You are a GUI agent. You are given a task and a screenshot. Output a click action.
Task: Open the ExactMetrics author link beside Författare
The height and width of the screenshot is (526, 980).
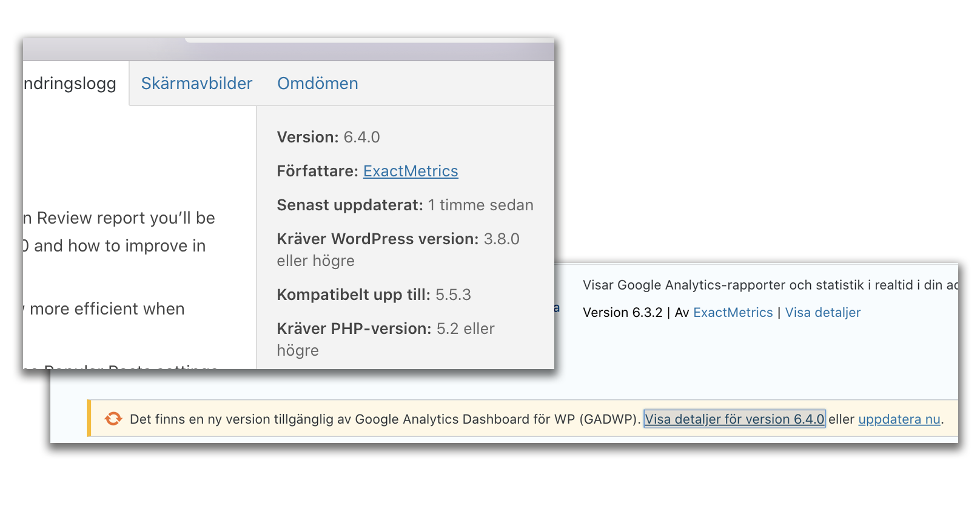pyautogui.click(x=410, y=171)
